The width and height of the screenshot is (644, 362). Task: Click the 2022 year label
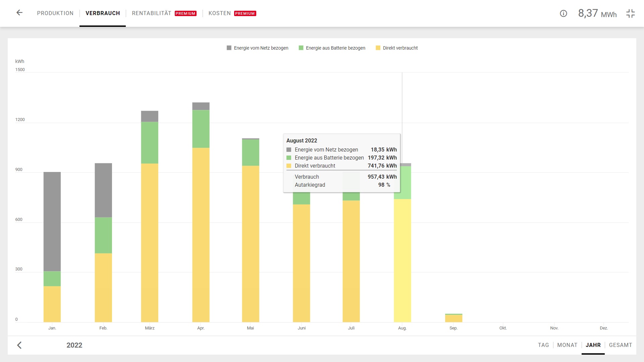(x=74, y=345)
